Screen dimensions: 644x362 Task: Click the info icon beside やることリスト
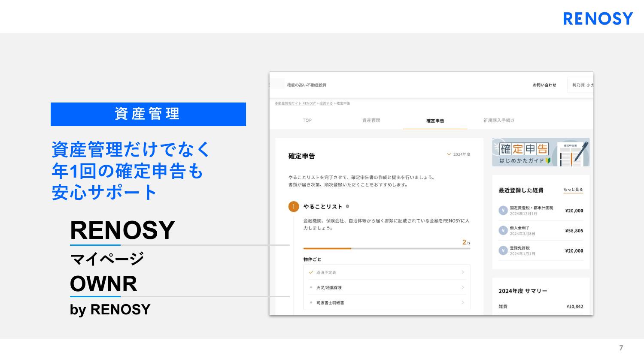(347, 206)
